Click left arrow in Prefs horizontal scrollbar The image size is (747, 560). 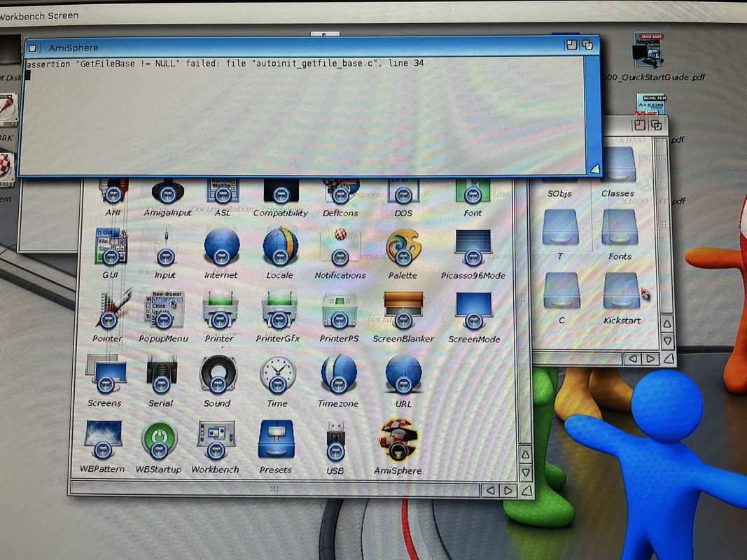490,490
